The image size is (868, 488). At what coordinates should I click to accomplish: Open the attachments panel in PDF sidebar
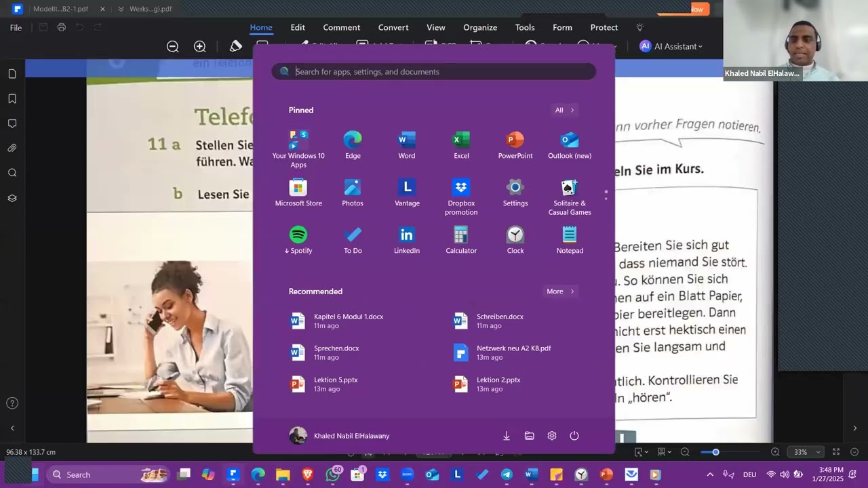coord(12,148)
